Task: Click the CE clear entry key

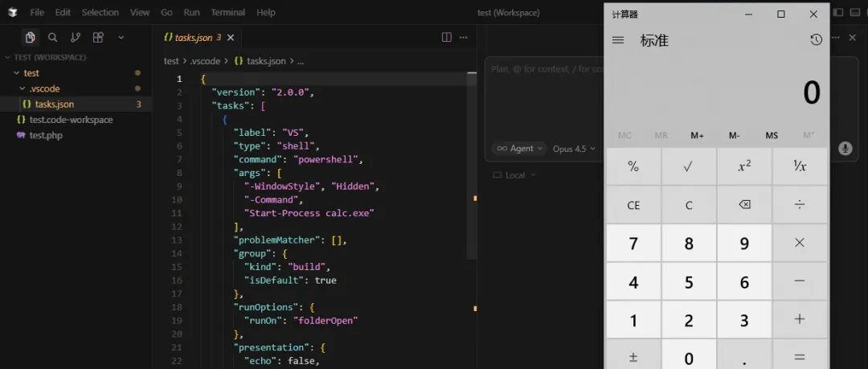Action: click(x=633, y=205)
